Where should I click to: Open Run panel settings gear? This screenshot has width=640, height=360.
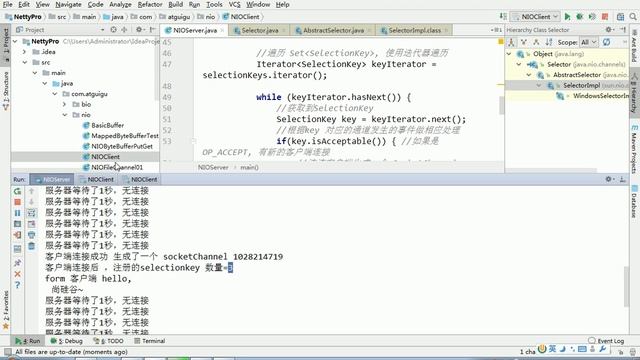pyautogui.click(x=609, y=179)
